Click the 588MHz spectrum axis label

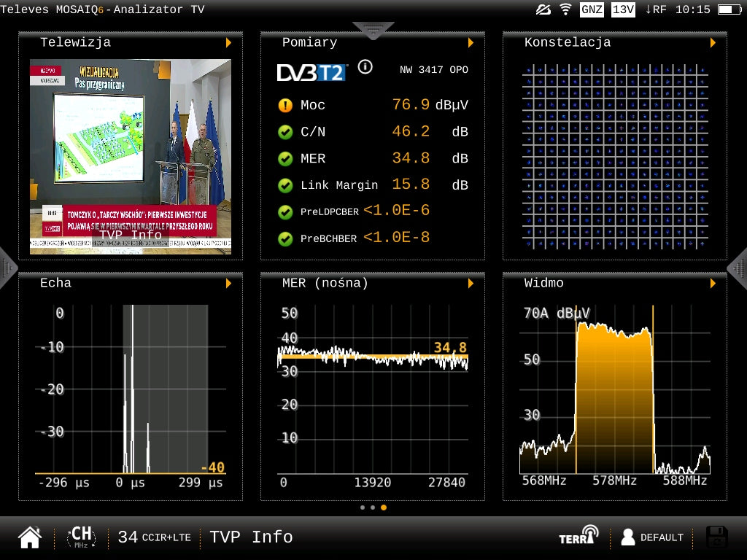click(685, 481)
